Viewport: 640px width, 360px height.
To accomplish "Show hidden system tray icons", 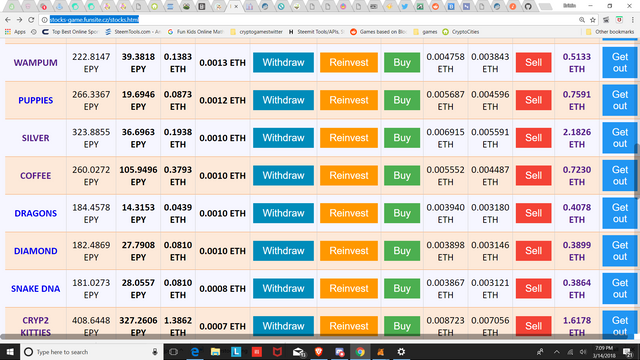I will (556, 352).
